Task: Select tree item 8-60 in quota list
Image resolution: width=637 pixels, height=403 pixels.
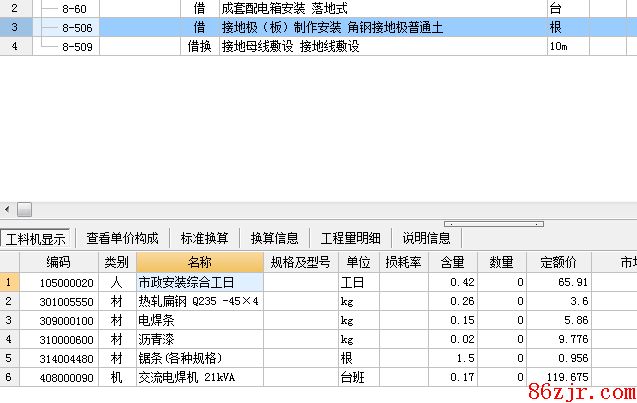Action: tap(76, 8)
